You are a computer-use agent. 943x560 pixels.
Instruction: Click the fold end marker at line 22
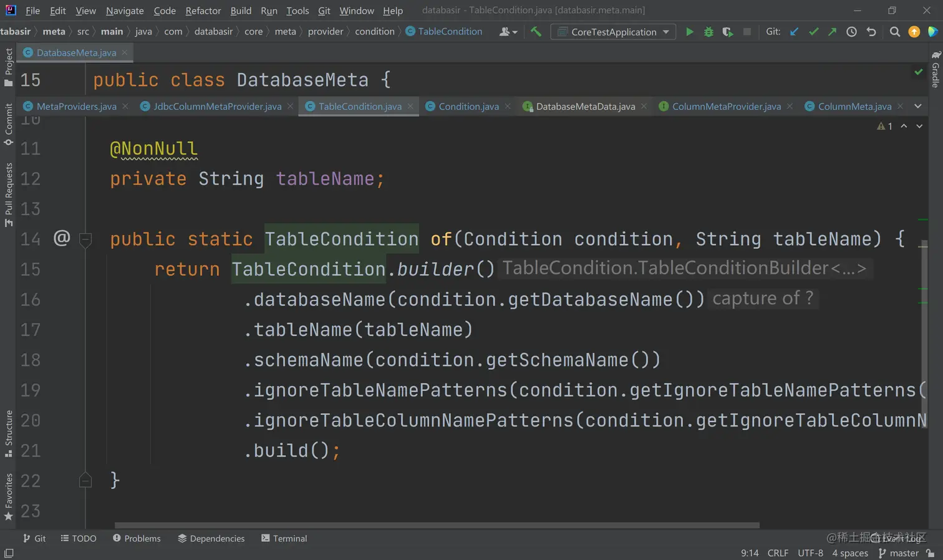[85, 480]
